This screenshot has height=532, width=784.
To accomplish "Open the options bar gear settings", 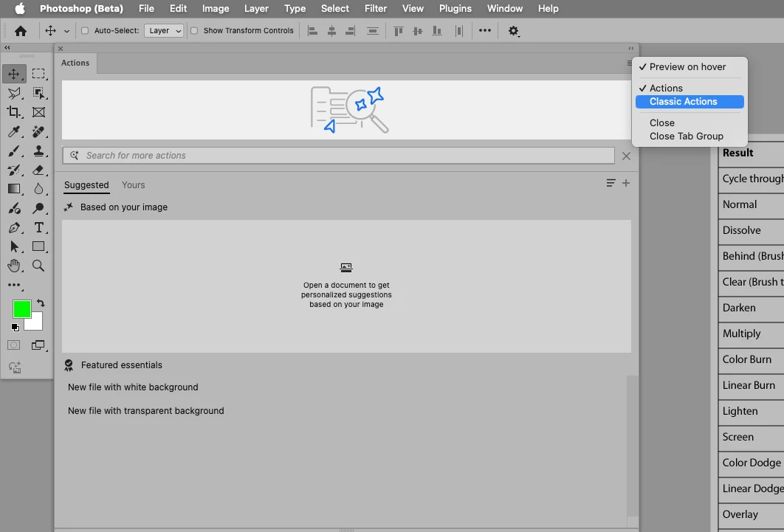I will pos(514,31).
